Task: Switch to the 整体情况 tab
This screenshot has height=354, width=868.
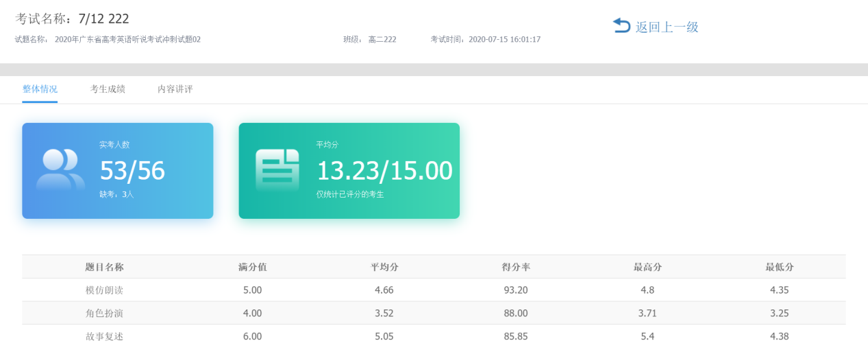Action: coord(40,89)
